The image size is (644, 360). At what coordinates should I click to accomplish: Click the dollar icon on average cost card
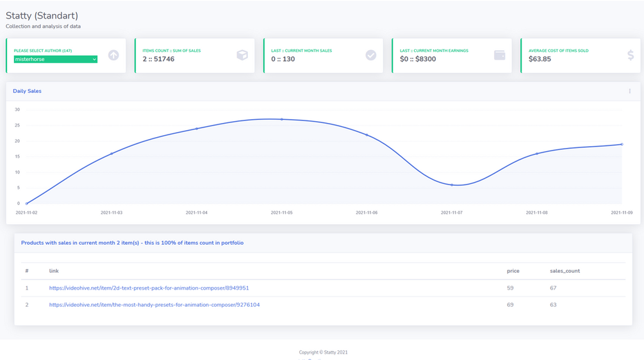pyautogui.click(x=631, y=55)
